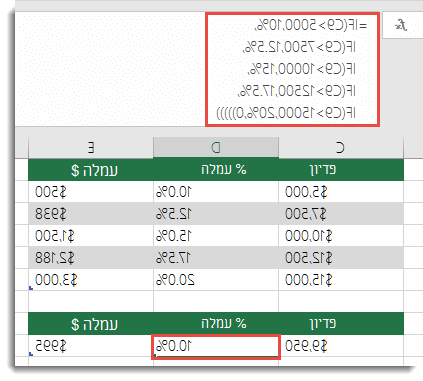Screen dimensions: 423x381
Task: Click the $ עמלה header in the upper table
Action: [x=91, y=170]
